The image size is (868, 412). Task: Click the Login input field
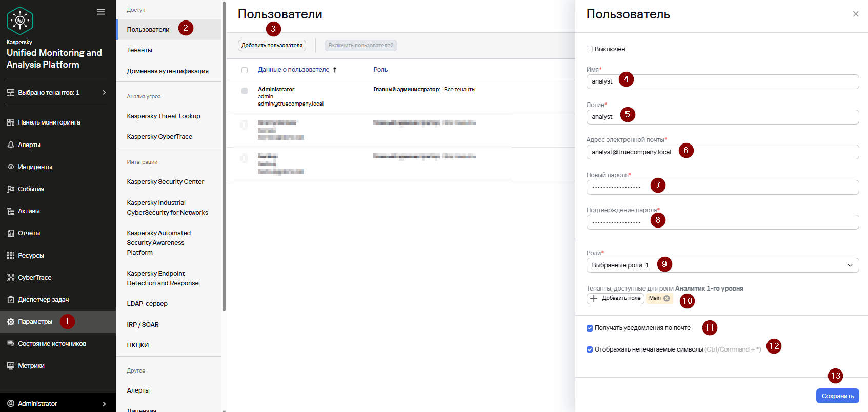click(x=722, y=117)
